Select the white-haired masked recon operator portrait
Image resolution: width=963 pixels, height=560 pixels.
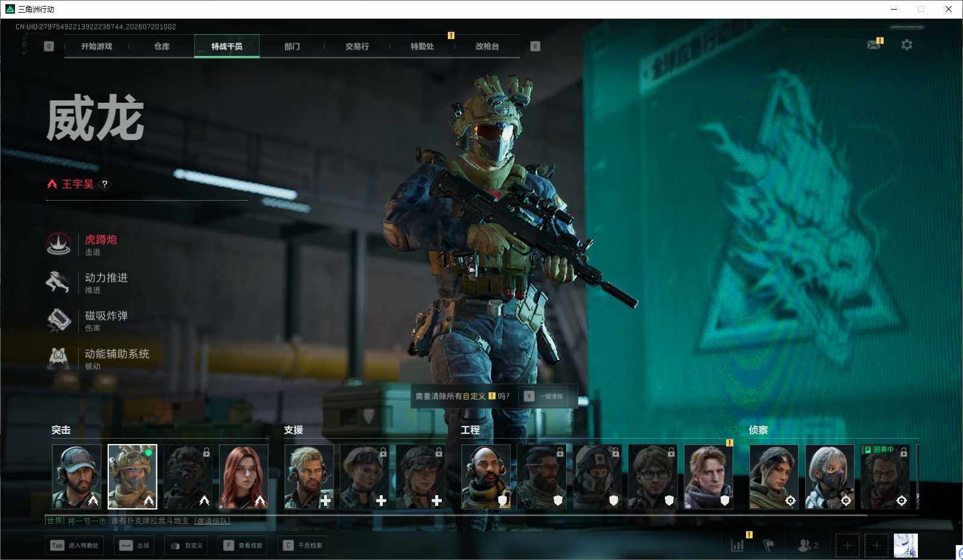830,477
